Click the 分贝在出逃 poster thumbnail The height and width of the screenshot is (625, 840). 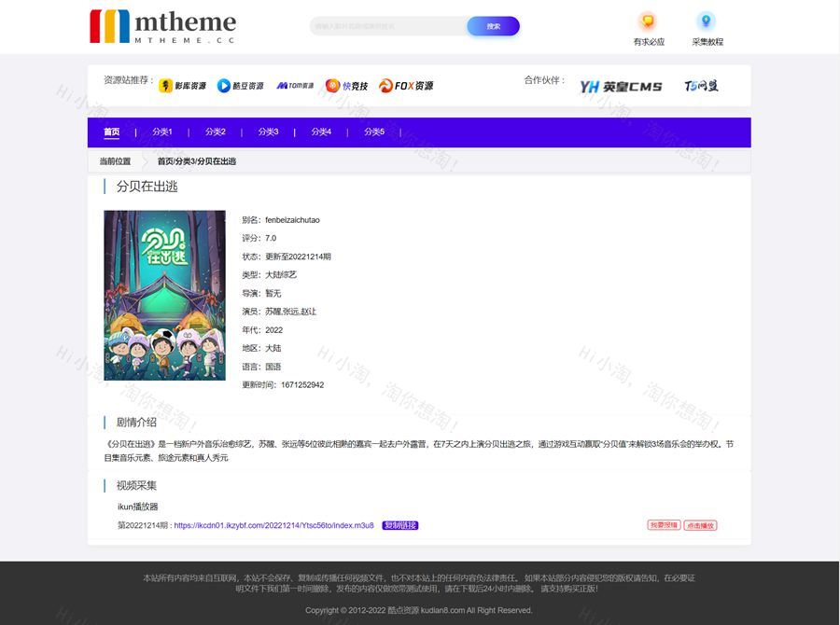(164, 295)
